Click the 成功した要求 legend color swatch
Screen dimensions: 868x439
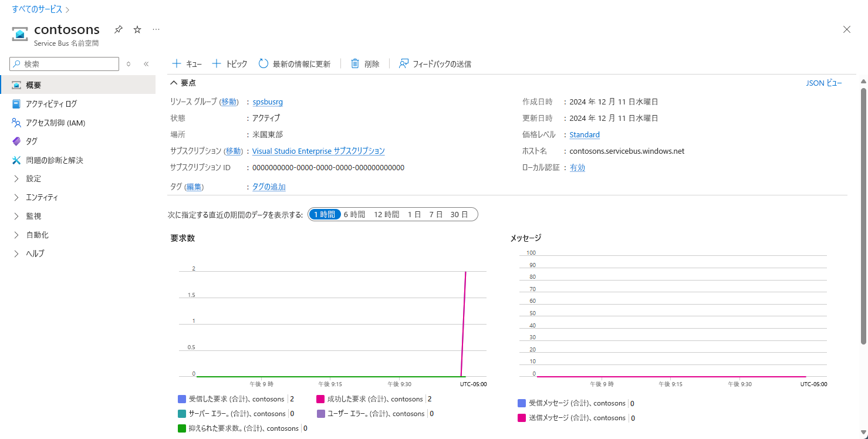click(x=320, y=399)
